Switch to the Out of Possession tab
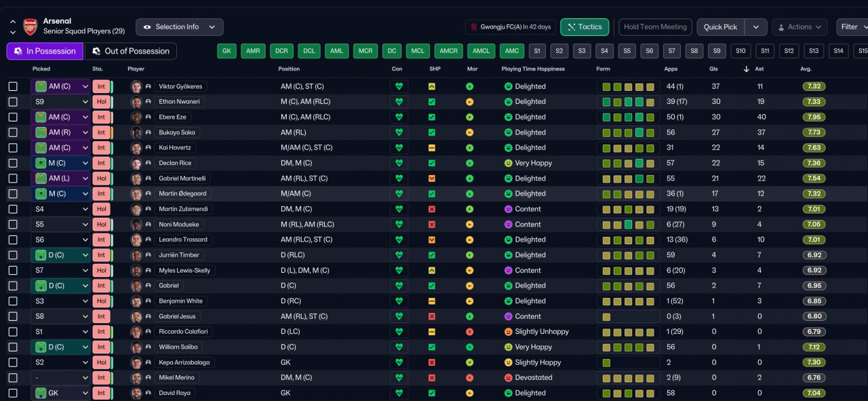This screenshot has width=868, height=401. click(x=130, y=51)
